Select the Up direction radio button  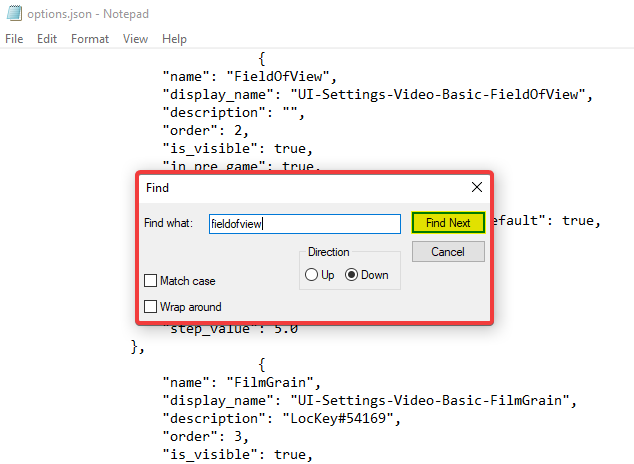(x=313, y=275)
